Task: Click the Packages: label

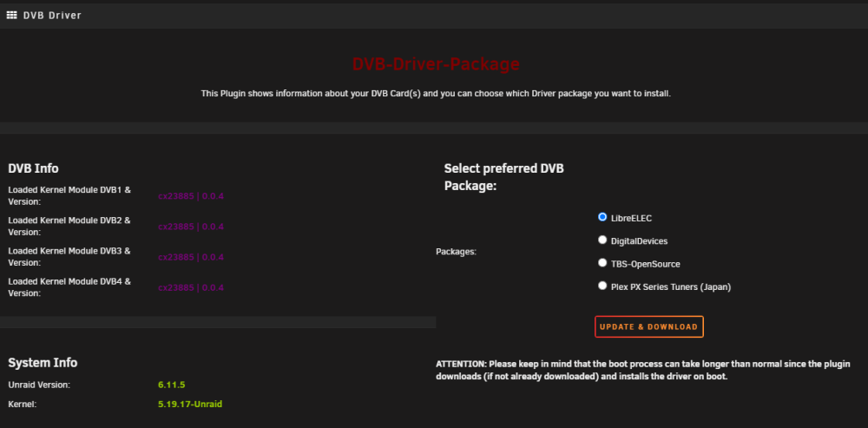Action: [457, 252]
